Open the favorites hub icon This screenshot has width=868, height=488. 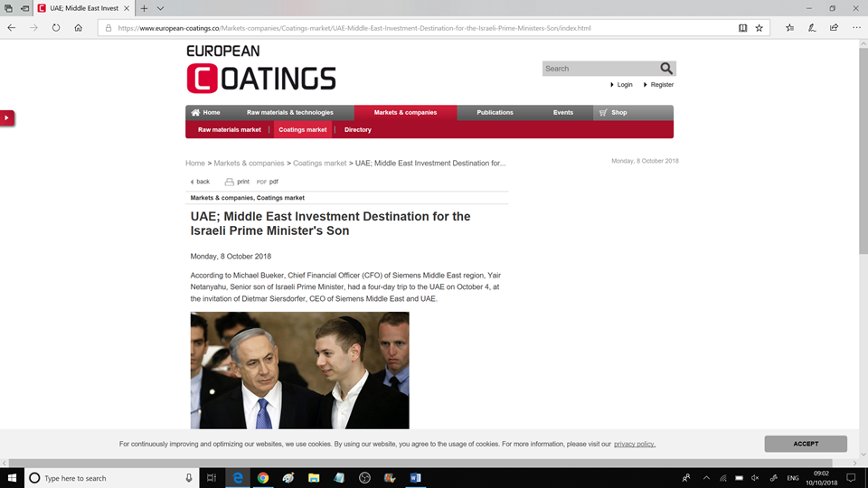[x=790, y=28]
